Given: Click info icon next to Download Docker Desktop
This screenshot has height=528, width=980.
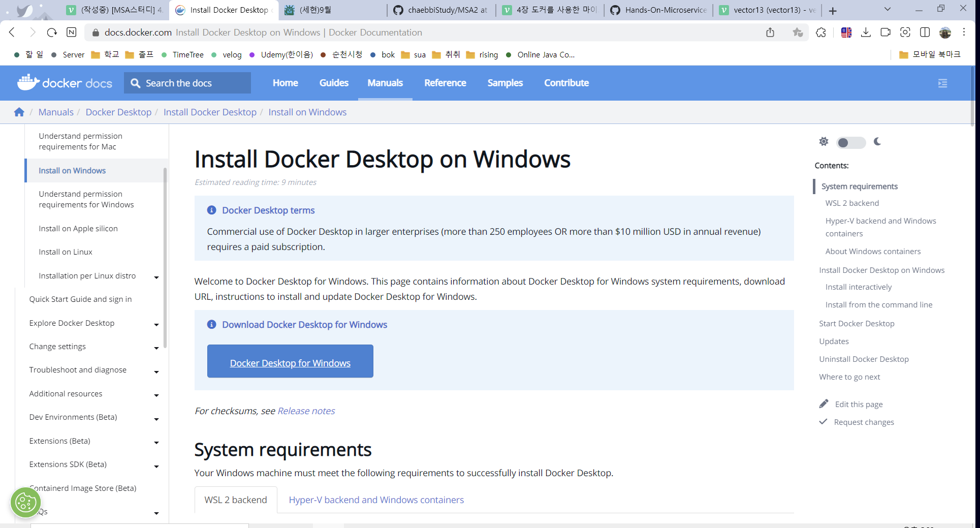Looking at the screenshot, I should click(x=212, y=324).
